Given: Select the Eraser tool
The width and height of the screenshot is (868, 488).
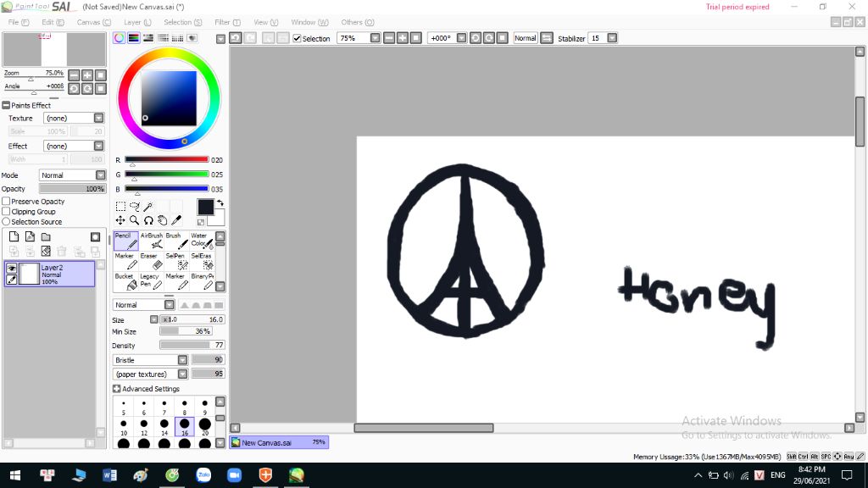Looking at the screenshot, I should (x=151, y=261).
